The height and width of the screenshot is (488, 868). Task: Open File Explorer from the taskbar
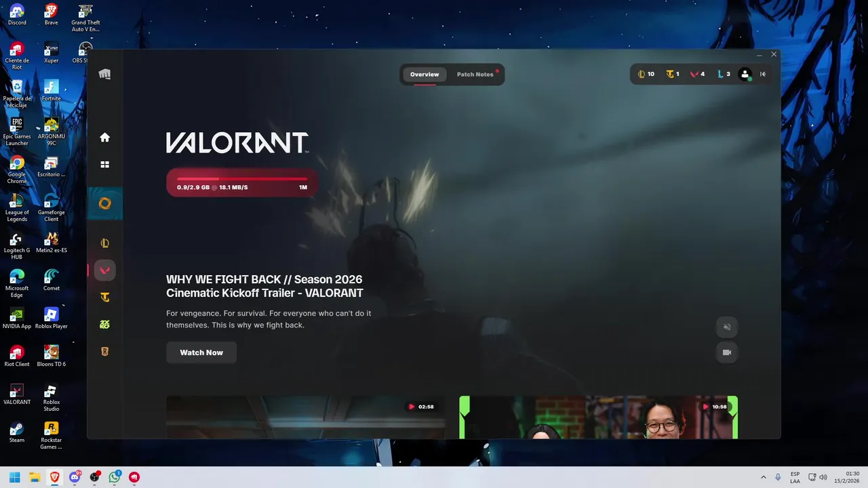click(x=35, y=477)
